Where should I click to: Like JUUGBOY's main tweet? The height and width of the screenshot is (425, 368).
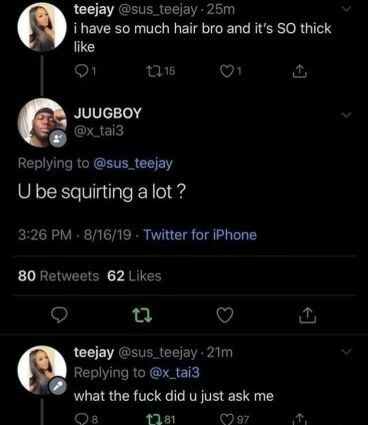(225, 315)
